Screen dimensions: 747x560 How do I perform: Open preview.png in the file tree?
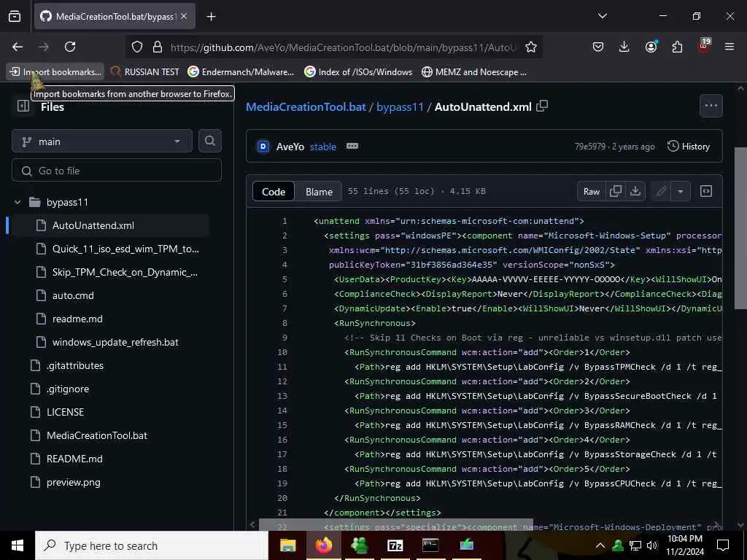[74, 482]
